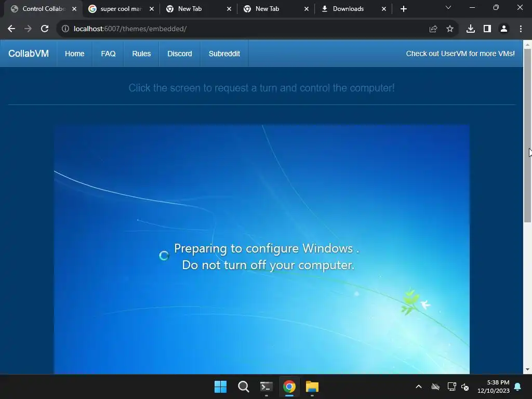532x399 pixels.
Task: Click the scrollbar down arrow
Action: [x=527, y=369]
